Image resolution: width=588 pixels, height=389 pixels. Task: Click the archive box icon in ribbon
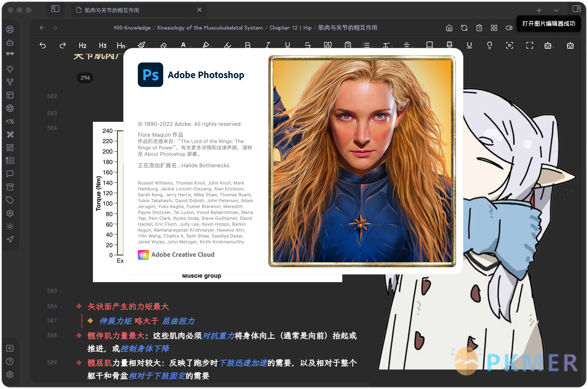(x=10, y=187)
